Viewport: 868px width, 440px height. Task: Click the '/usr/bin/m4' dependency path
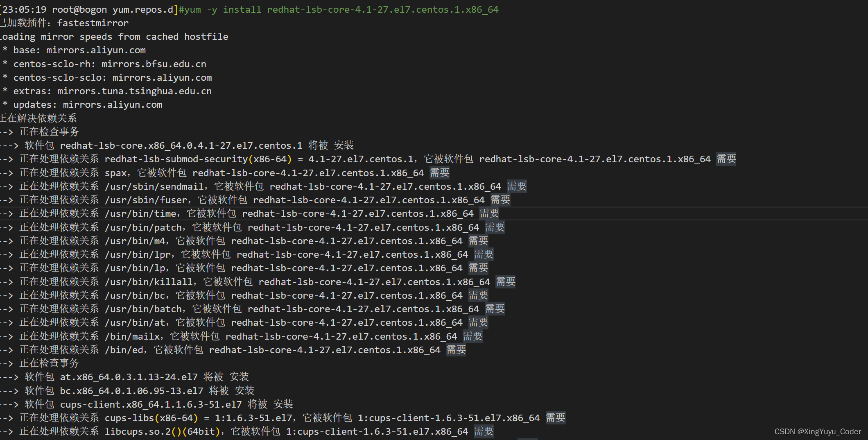pyautogui.click(x=135, y=241)
